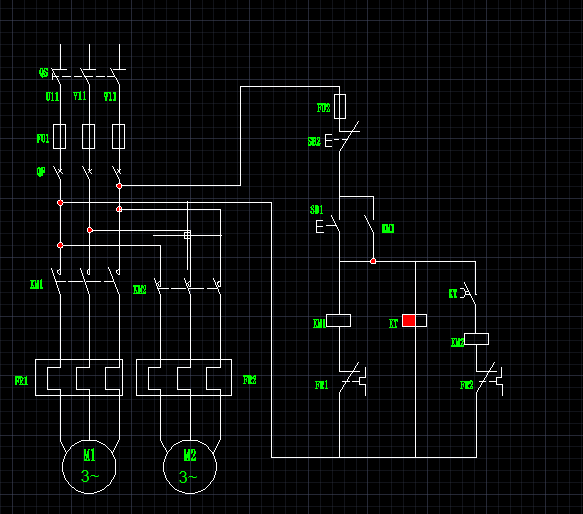Viewport: 583px width, 514px height.
Task: Select the FR2 label beside thermal relay box
Action: tap(249, 380)
